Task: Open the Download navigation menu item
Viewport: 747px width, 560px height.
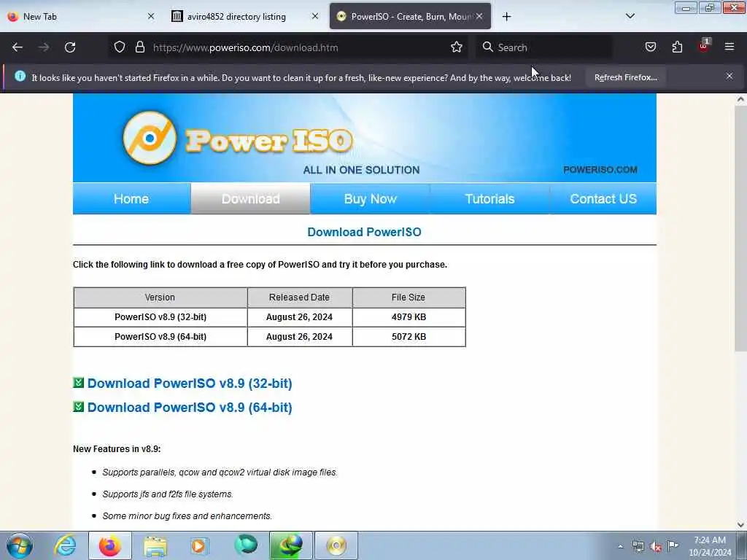Action: click(251, 198)
